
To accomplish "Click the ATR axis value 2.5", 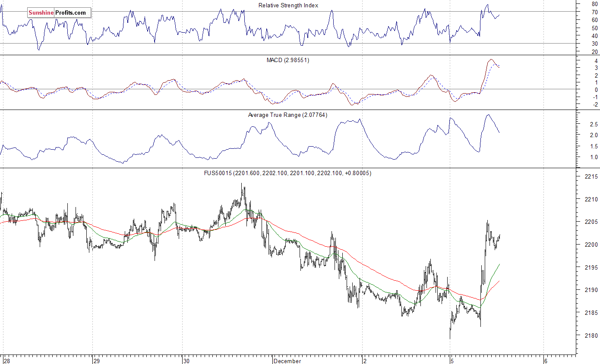I will (594, 125).
